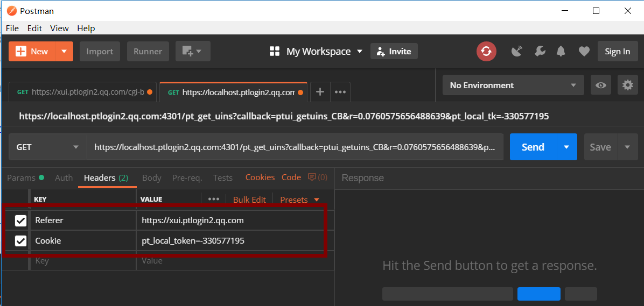Expand the Save dropdown arrow
This screenshot has height=306, width=644.
pyautogui.click(x=627, y=147)
